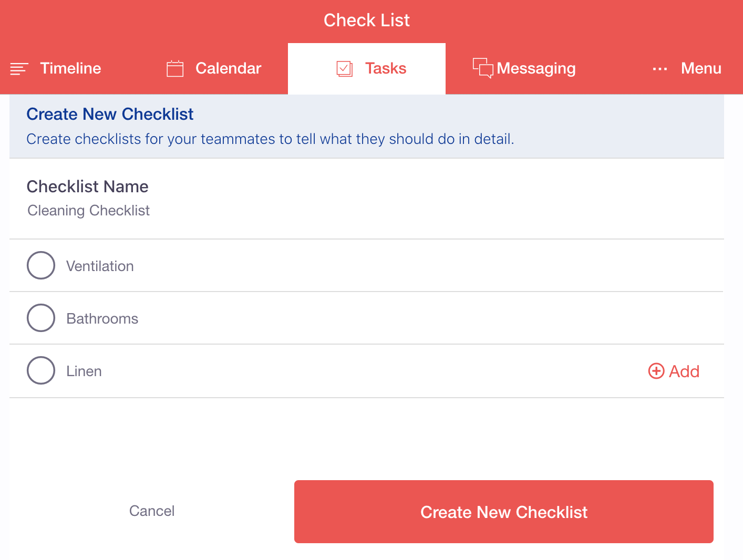Image resolution: width=743 pixels, height=560 pixels.
Task: Click the Calendar icon
Action: pos(174,68)
